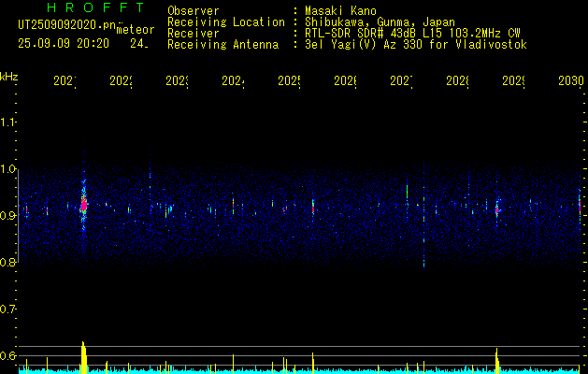
Task: Select Shibukawa, Gunma, Japan text
Action: click(x=380, y=22)
